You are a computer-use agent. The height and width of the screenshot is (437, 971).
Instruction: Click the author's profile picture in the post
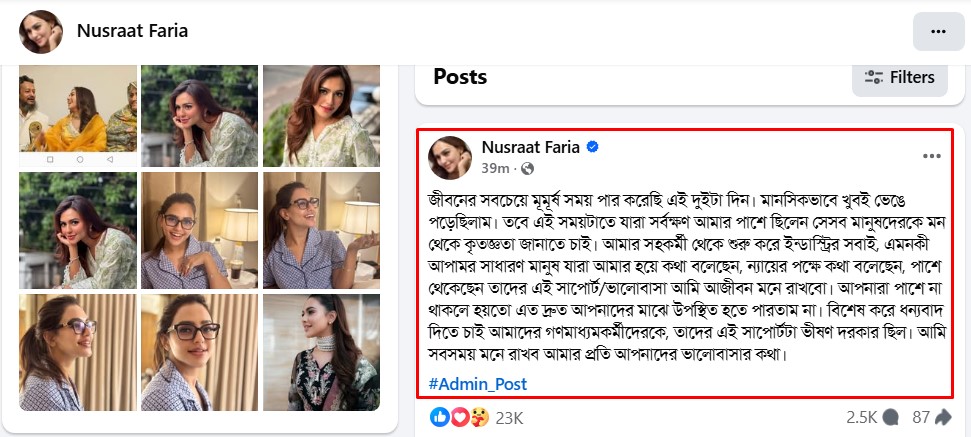(450, 157)
